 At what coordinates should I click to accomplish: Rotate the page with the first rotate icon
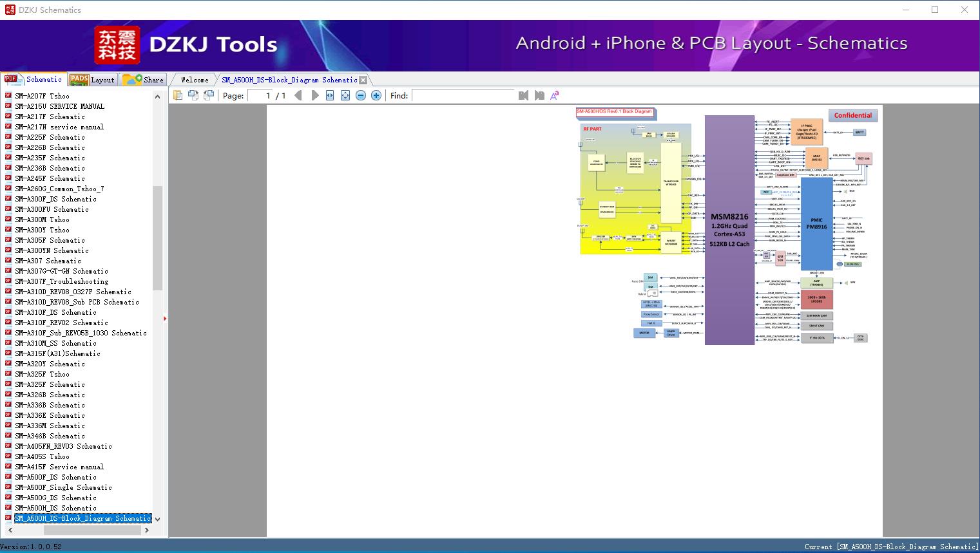tap(193, 95)
